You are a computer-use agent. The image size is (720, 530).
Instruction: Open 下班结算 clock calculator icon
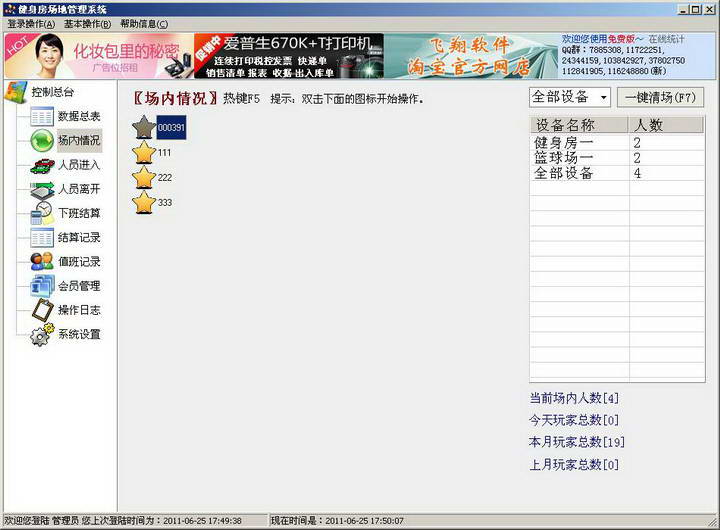[x=42, y=213]
